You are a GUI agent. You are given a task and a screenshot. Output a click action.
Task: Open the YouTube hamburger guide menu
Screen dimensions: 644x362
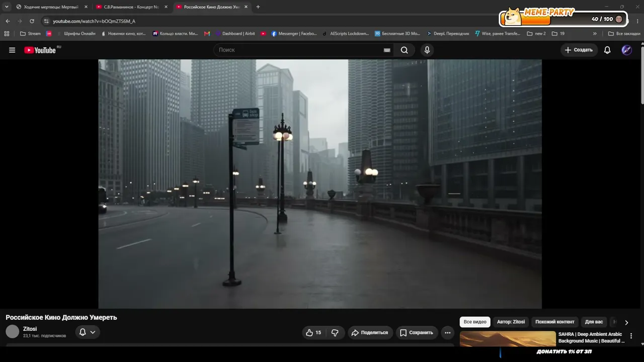click(12, 50)
